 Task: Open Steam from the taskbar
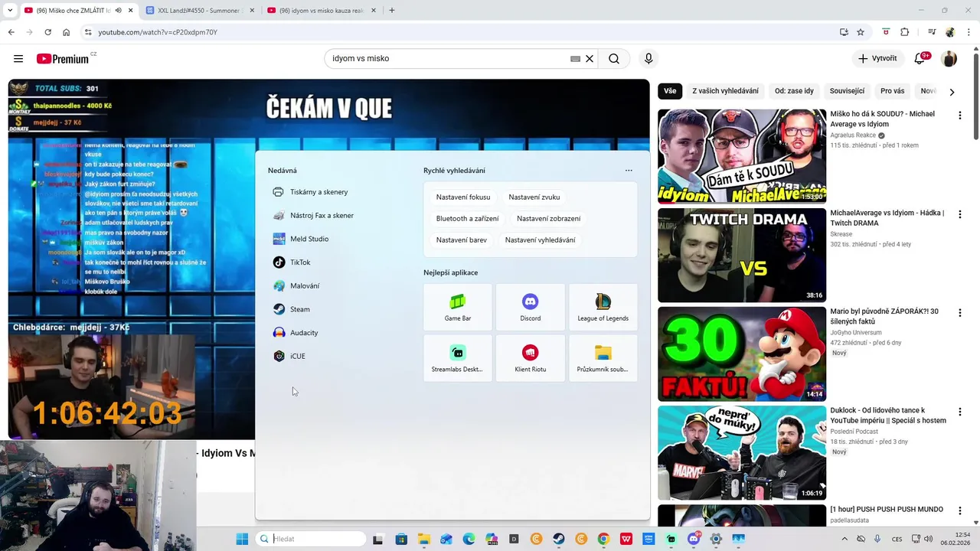559,539
